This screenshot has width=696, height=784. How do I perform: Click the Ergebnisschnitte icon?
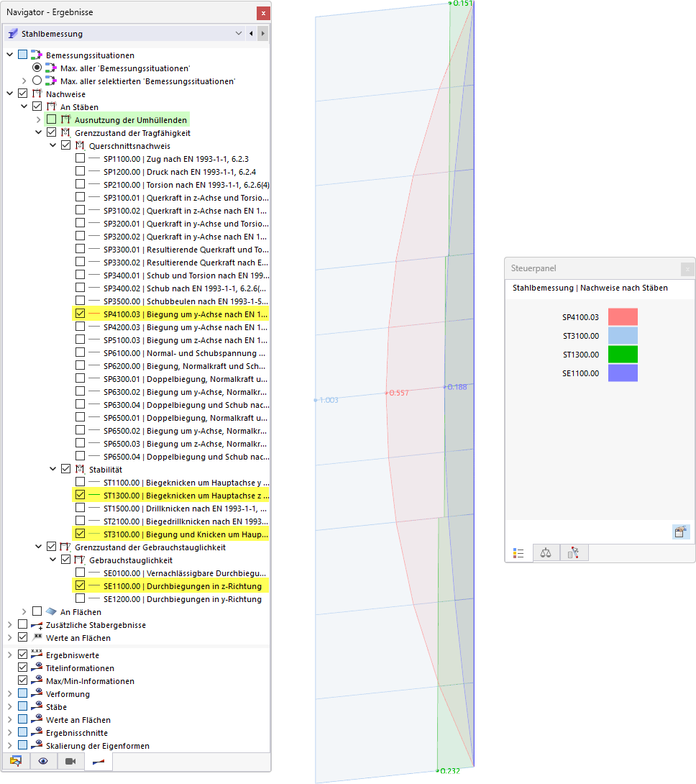pyautogui.click(x=37, y=732)
